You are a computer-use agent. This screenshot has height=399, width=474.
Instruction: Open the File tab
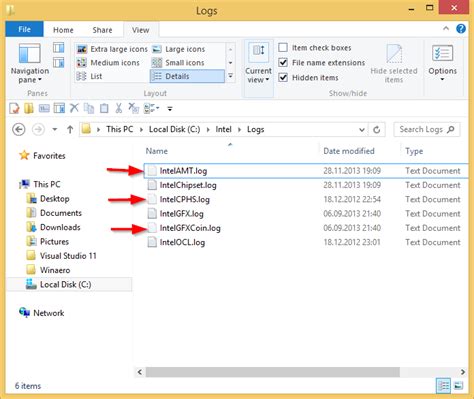click(24, 29)
